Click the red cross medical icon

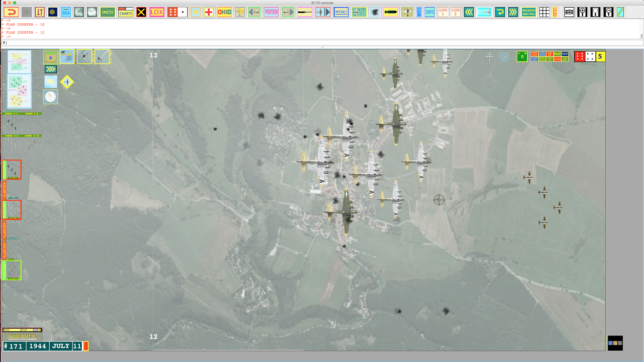(x=208, y=12)
